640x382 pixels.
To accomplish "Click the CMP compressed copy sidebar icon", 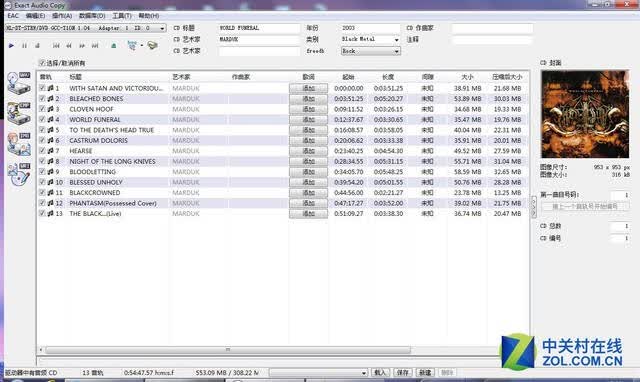I will [x=19, y=113].
